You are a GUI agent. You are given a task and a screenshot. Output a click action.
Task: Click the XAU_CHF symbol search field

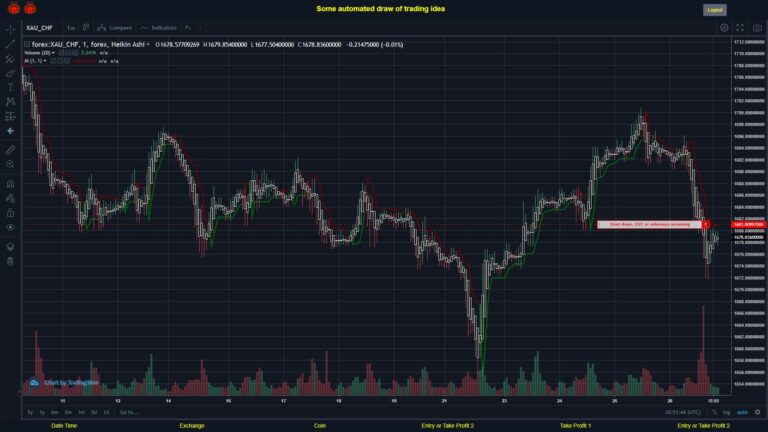click(40, 28)
